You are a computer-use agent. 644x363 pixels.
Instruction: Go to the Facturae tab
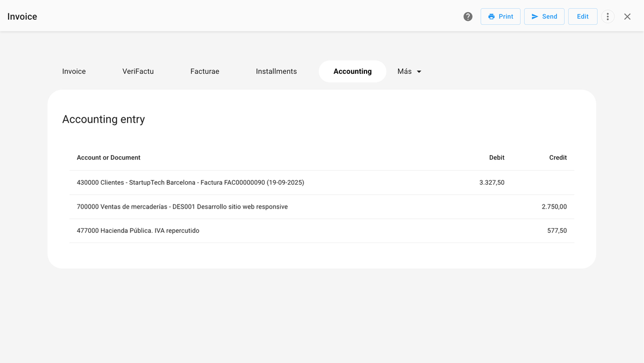point(205,71)
